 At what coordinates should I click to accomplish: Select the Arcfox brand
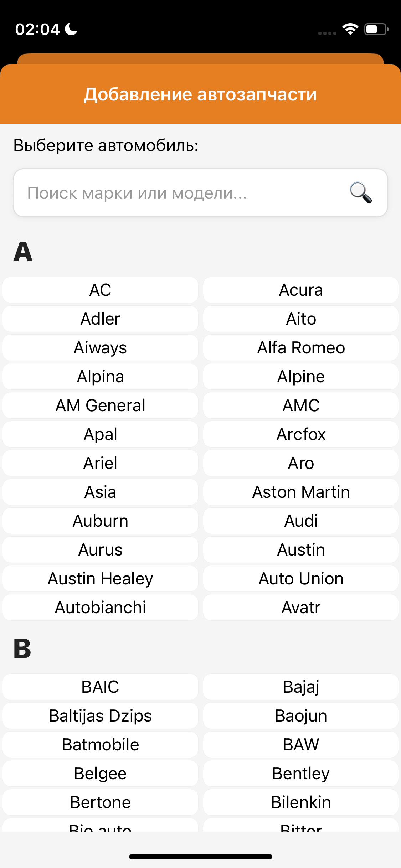point(301,434)
